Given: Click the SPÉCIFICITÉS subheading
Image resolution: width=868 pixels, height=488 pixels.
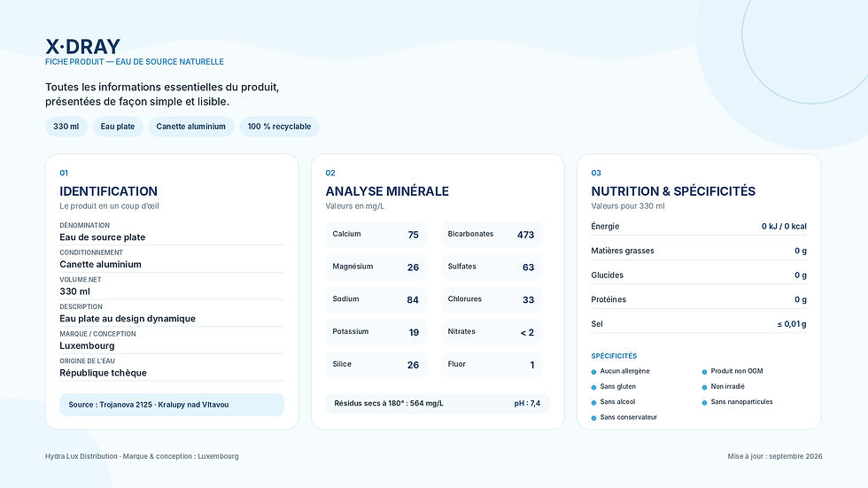Looking at the screenshot, I should point(614,356).
